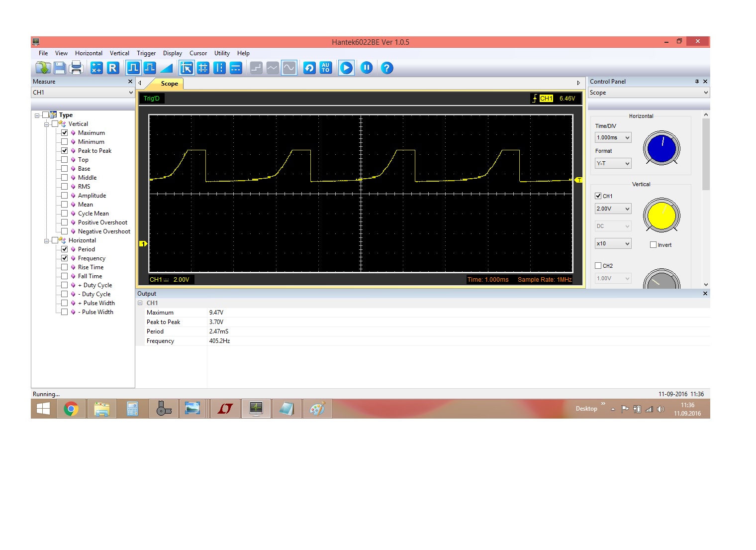
Task: Click the yellow CH1 volts knob
Action: point(661,216)
